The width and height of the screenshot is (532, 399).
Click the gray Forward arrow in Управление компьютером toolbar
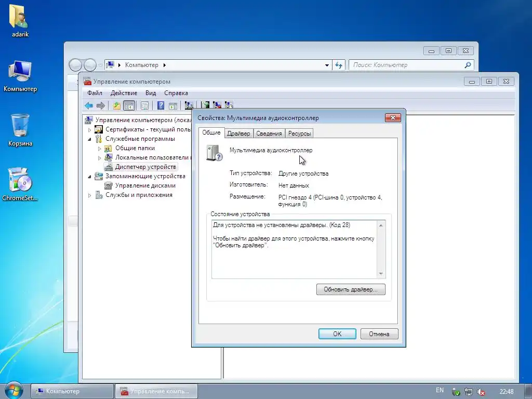click(x=101, y=105)
